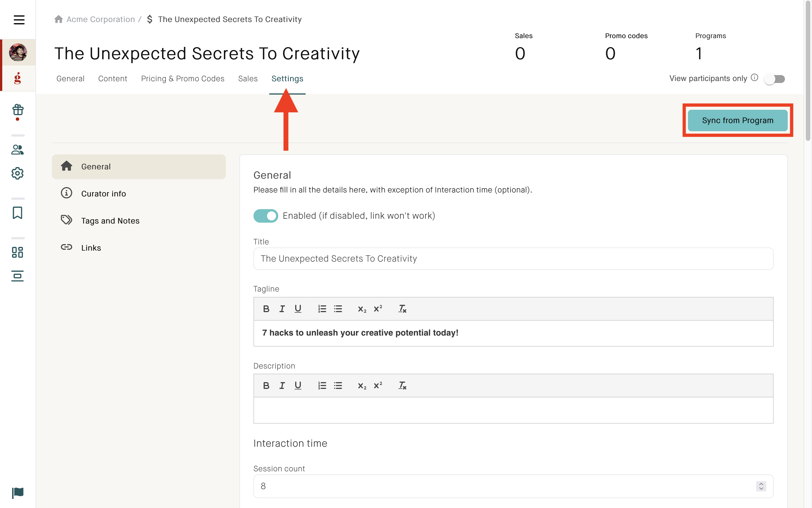The image size is (812, 508).
Task: Switch to the General tab
Action: 70,79
